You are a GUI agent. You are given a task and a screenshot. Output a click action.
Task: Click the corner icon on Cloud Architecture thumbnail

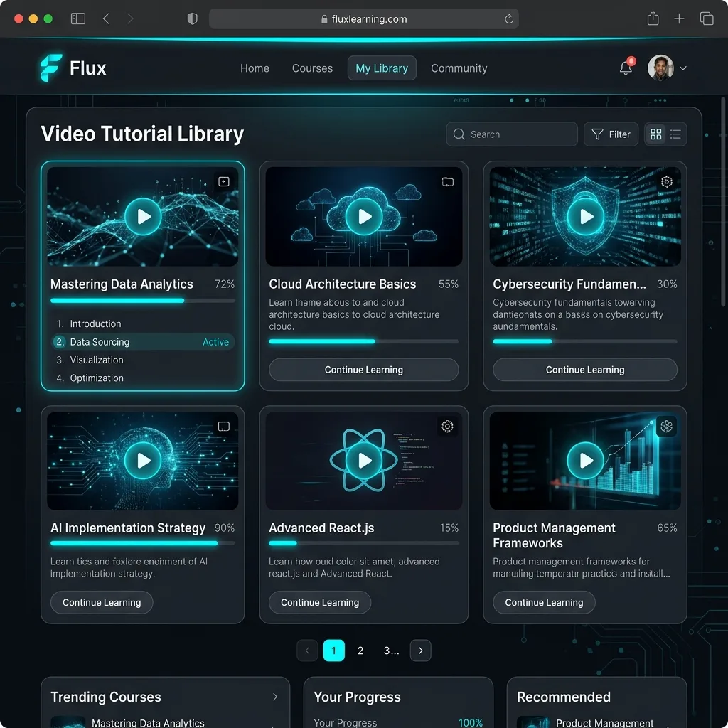[x=448, y=181]
